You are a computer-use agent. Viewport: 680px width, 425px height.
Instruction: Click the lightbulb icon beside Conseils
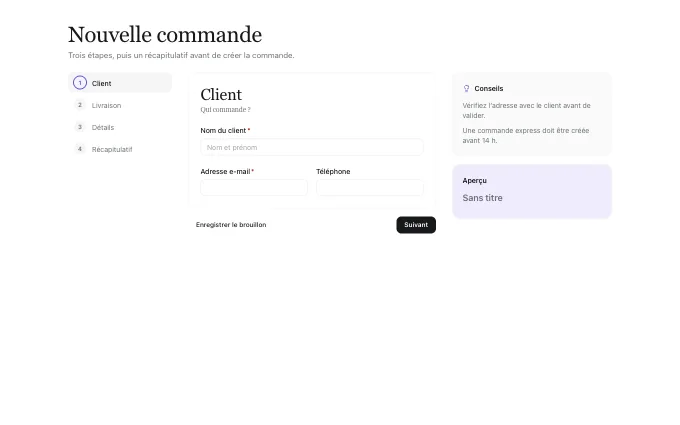click(x=466, y=88)
